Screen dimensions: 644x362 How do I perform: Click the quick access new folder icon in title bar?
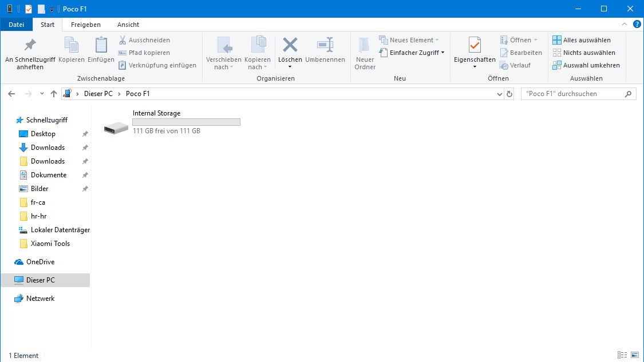point(41,9)
